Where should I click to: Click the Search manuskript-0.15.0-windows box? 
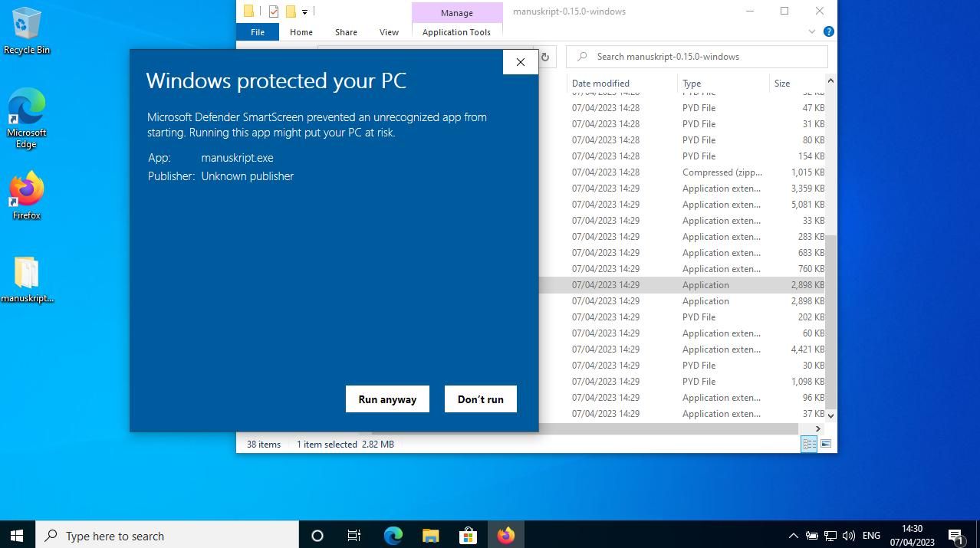pos(697,57)
